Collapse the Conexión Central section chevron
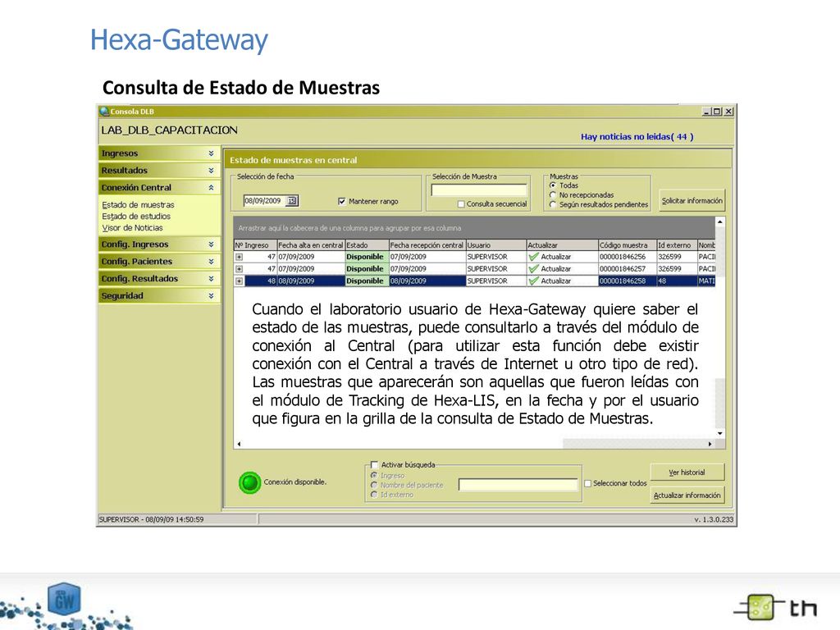Screen dimensions: 840x630 [x=211, y=188]
